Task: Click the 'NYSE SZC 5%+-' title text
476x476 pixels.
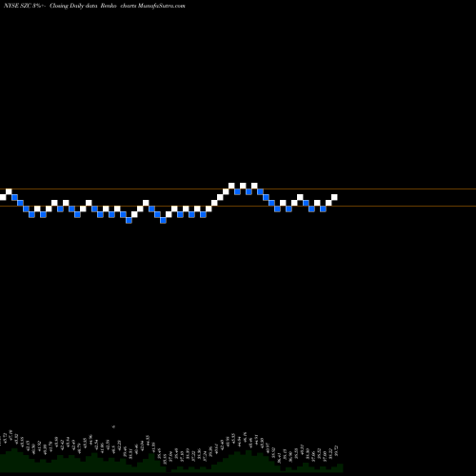Action: 25,6
